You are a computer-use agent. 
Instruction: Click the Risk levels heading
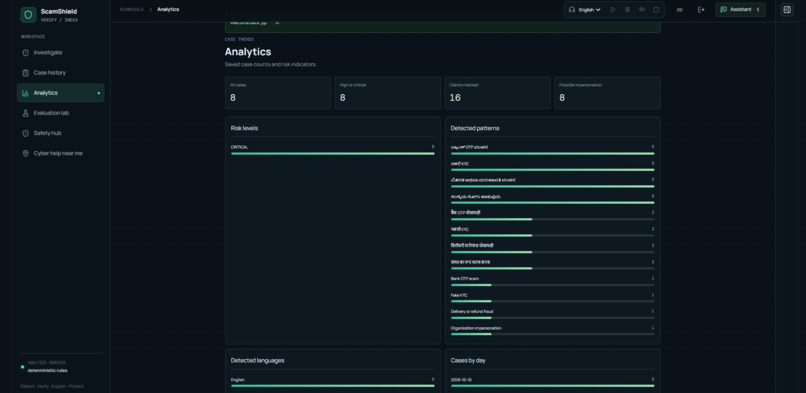pyautogui.click(x=244, y=128)
